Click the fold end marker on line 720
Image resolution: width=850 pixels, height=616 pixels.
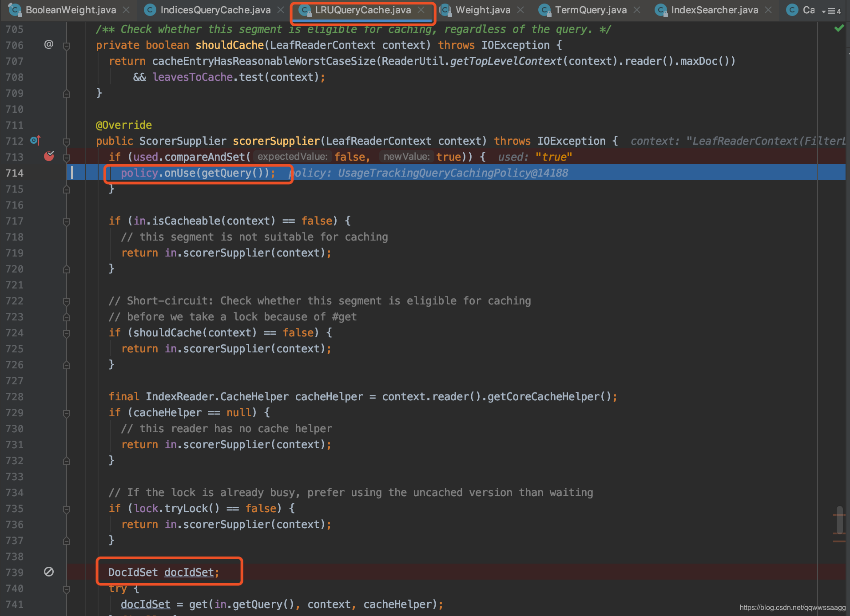click(67, 269)
